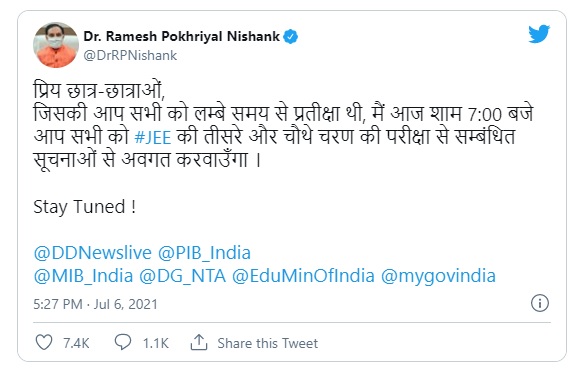Visit the @mygovindia mention
The image size is (580, 376).
click(x=438, y=277)
